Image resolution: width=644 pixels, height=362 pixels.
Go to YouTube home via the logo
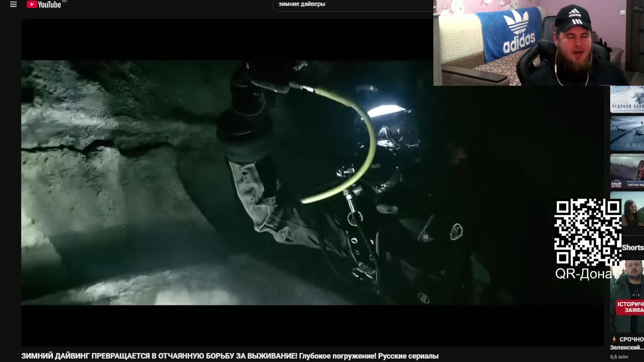[44, 5]
